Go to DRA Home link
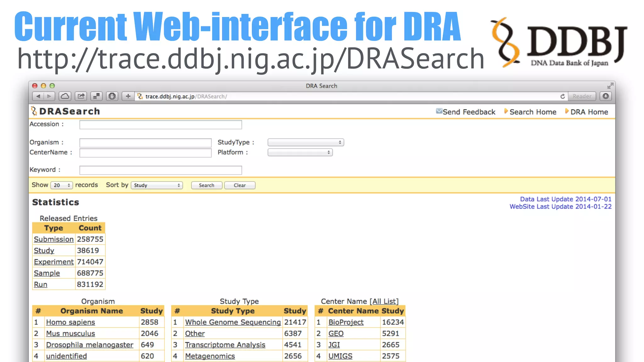 [x=589, y=112]
